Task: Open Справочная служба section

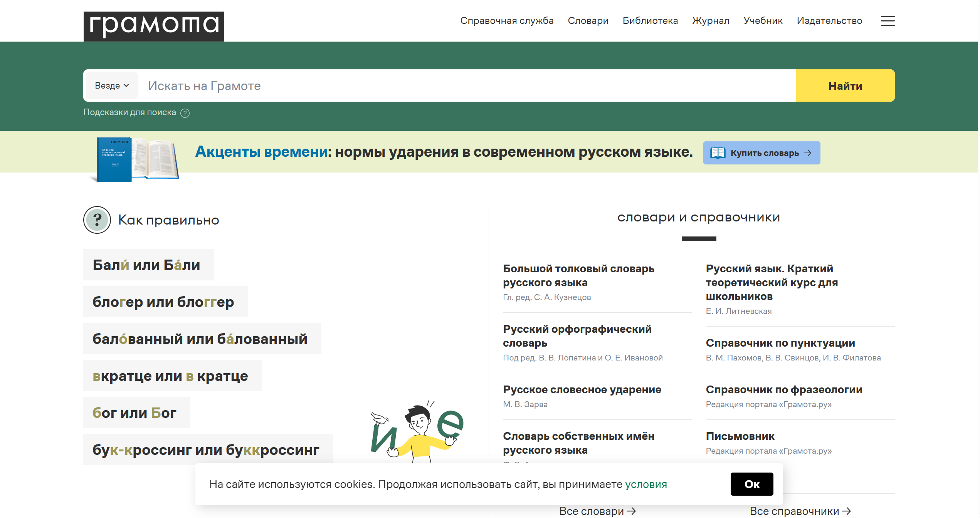Action: (507, 20)
